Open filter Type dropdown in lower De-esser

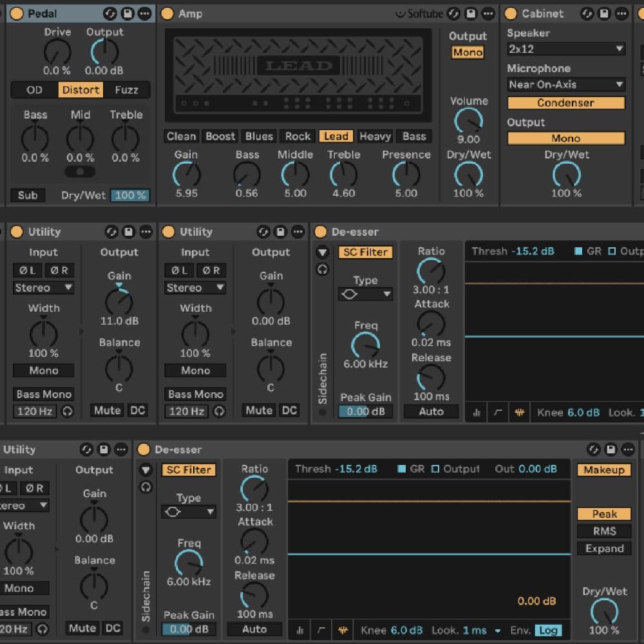click(x=189, y=512)
